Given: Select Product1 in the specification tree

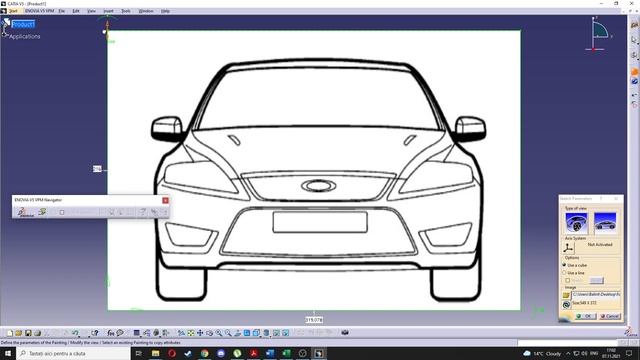Looking at the screenshot, I should click(23, 24).
